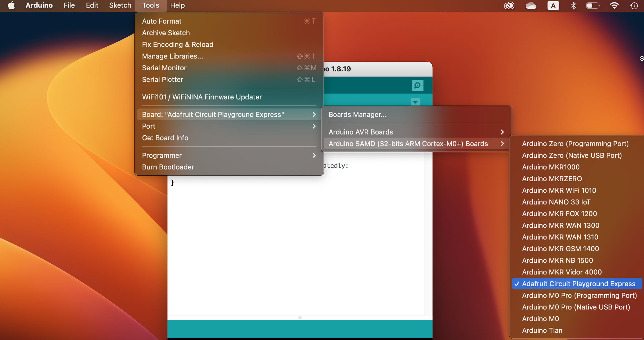The image size is (644, 340).
Task: Click the Wi-Fi status icon
Action: tap(614, 5)
